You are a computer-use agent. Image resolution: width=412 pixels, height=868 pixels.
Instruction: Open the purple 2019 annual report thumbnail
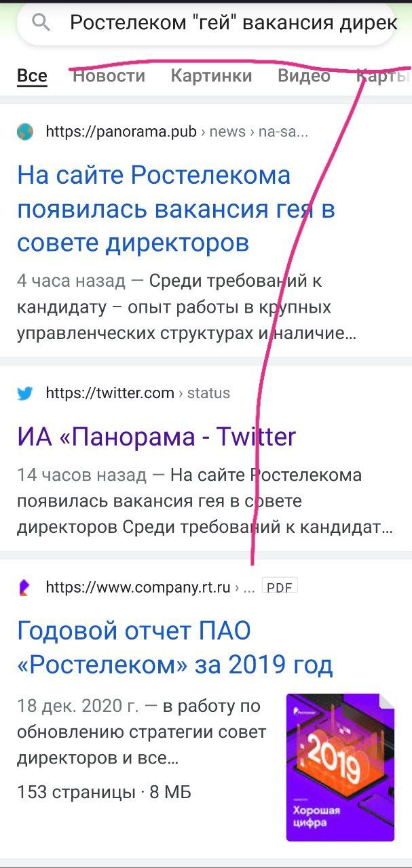pos(340,767)
